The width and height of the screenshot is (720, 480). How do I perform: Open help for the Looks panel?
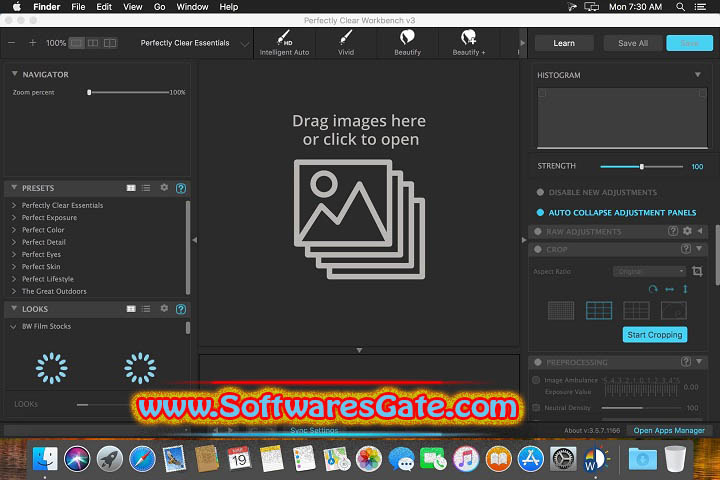point(181,309)
